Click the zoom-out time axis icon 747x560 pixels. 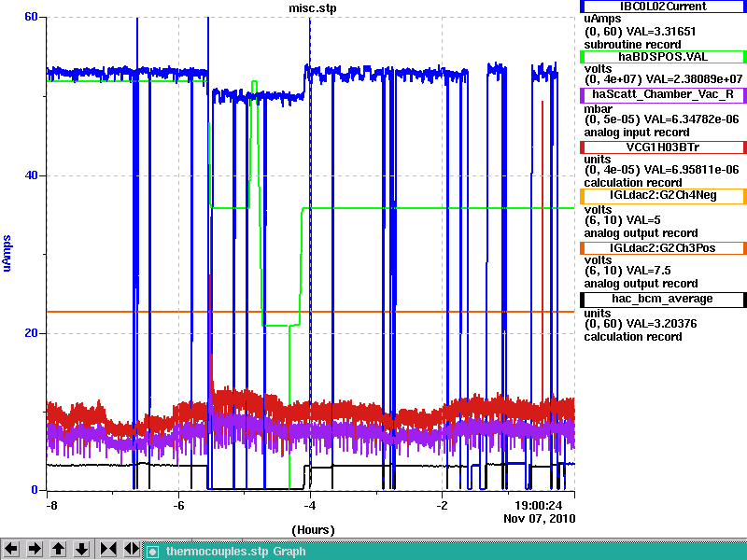[131, 549]
